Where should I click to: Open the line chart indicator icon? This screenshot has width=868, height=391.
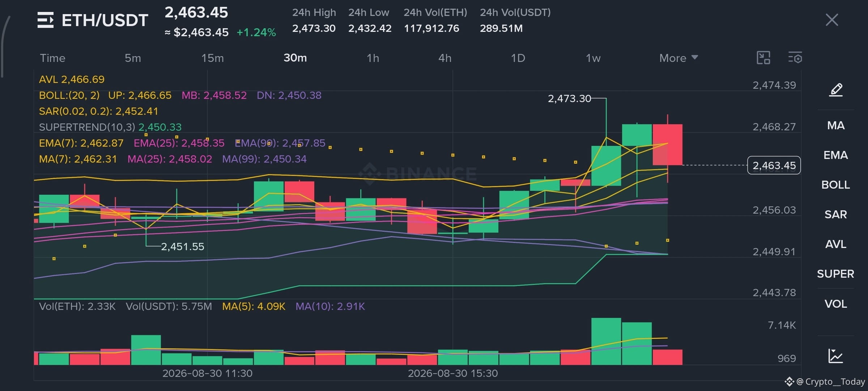836,356
